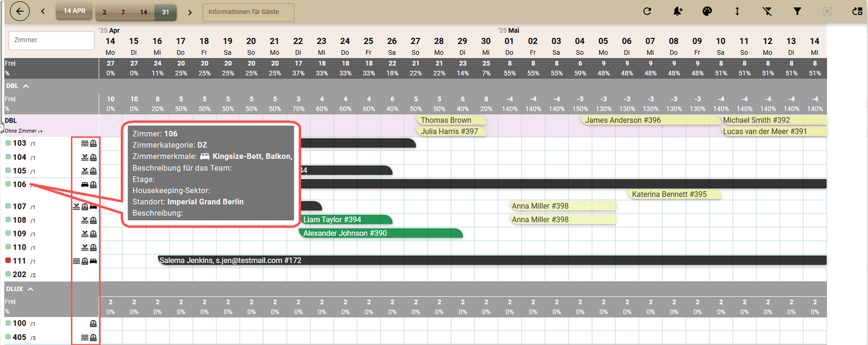The height and width of the screenshot is (345, 868).
Task: Open the 14 APR date picker
Action: 74,11
